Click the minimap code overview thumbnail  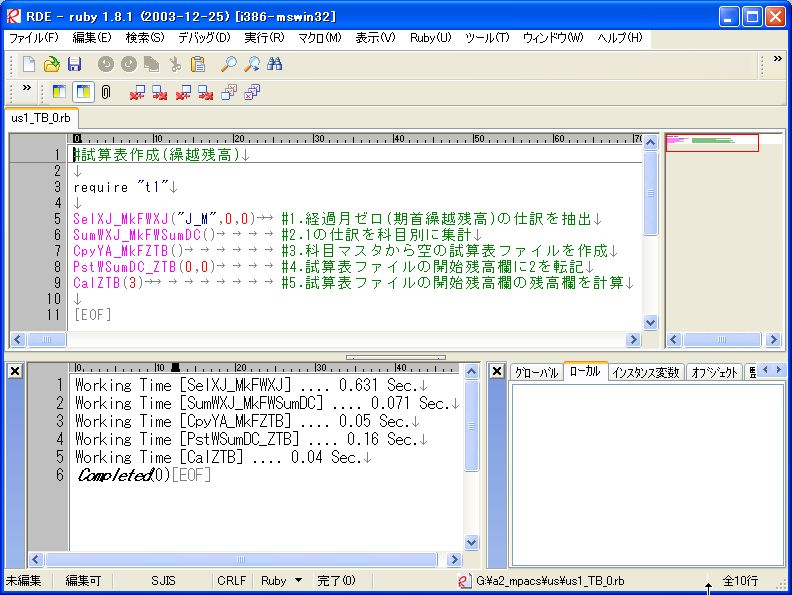tap(712, 142)
